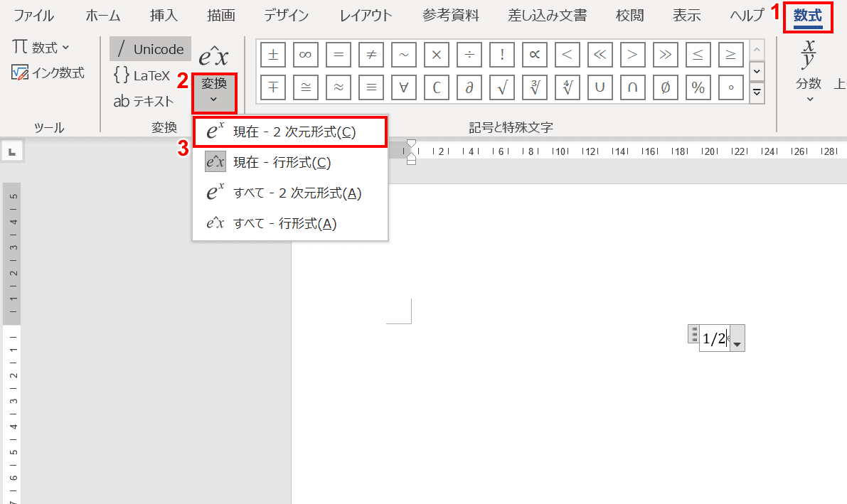Click the tab stop selector on ruler
This screenshot has width=847, height=504.
click(12, 152)
